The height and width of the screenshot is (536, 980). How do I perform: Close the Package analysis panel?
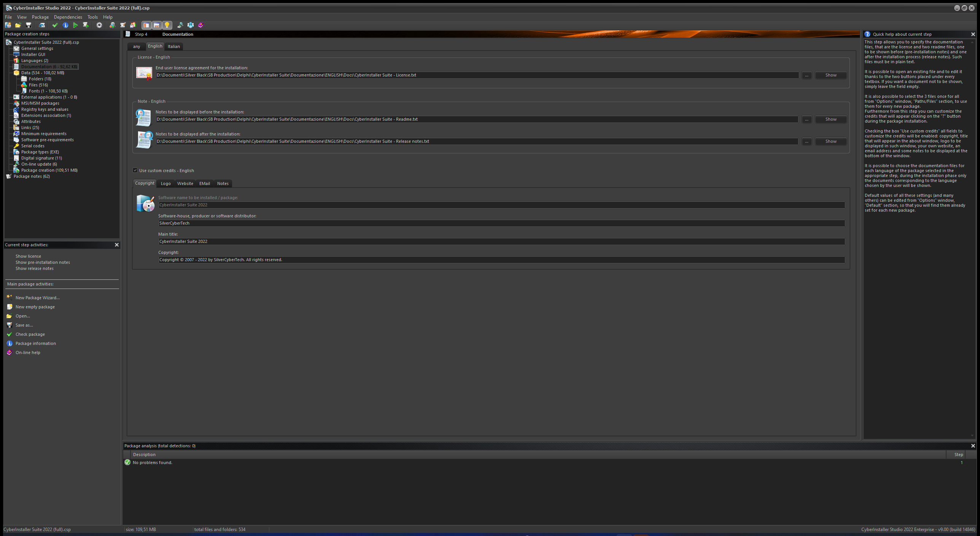pos(973,446)
